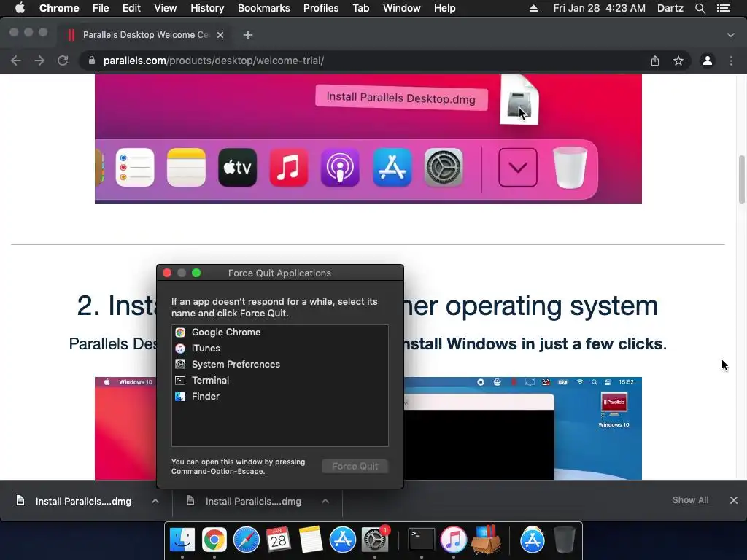Close the Force Quit Applications window

[x=167, y=273]
